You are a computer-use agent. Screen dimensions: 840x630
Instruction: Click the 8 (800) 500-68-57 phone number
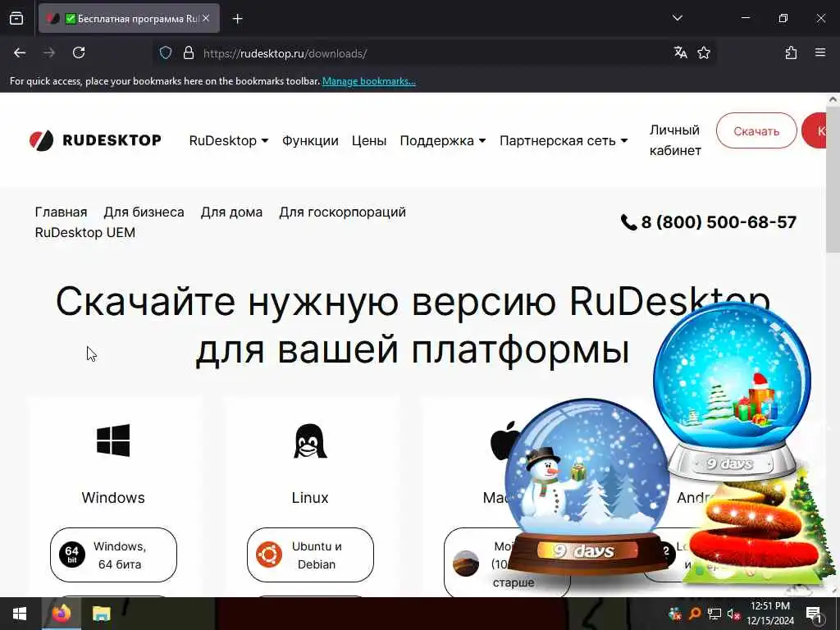(709, 221)
